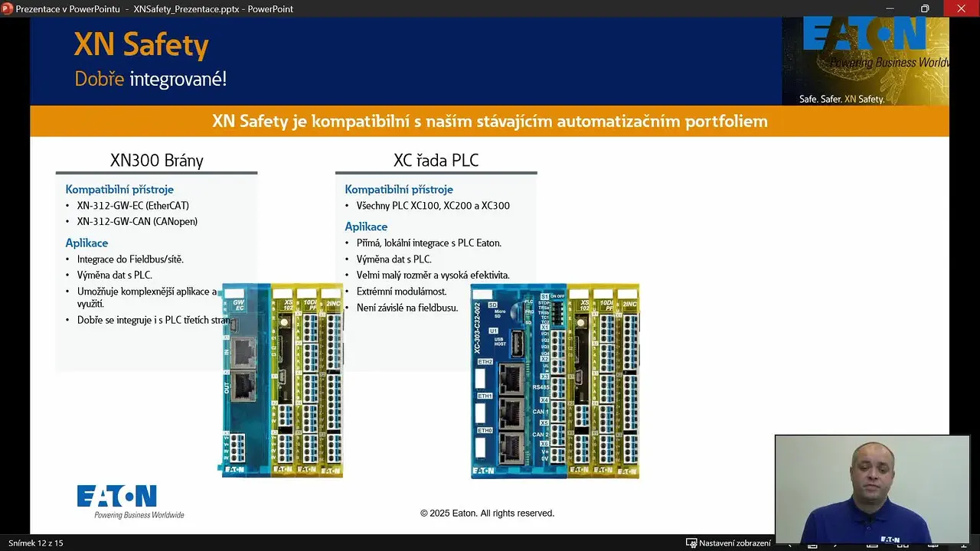Screen dimensions: 980x551
Task: Click Všechny PLC XC100, XC200 a XC300 bullet
Action: point(433,206)
